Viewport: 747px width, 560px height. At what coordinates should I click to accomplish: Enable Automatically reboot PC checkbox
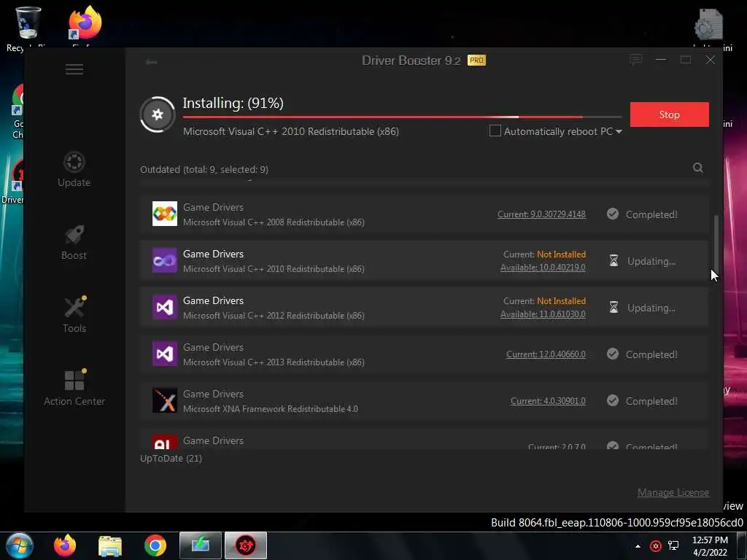pyautogui.click(x=495, y=131)
